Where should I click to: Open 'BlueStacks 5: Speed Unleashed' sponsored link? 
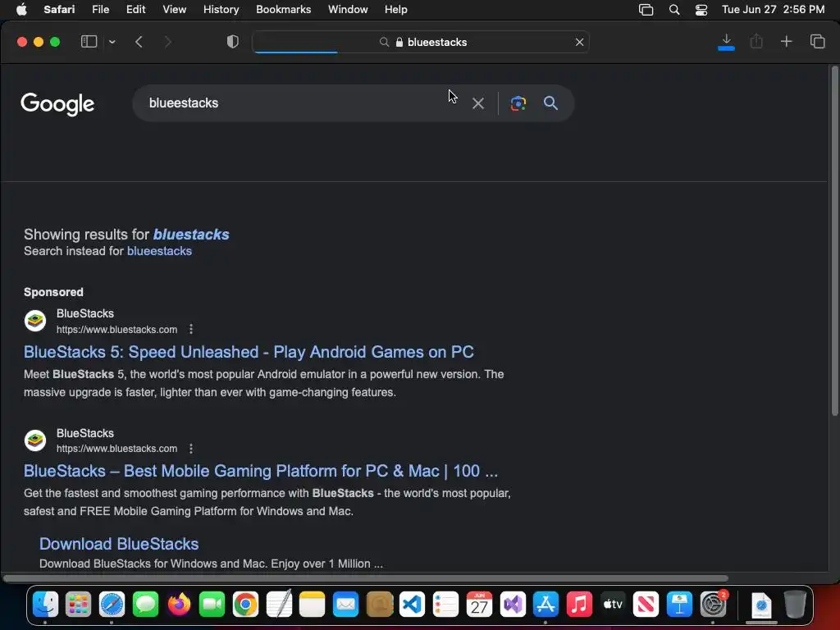(x=249, y=352)
